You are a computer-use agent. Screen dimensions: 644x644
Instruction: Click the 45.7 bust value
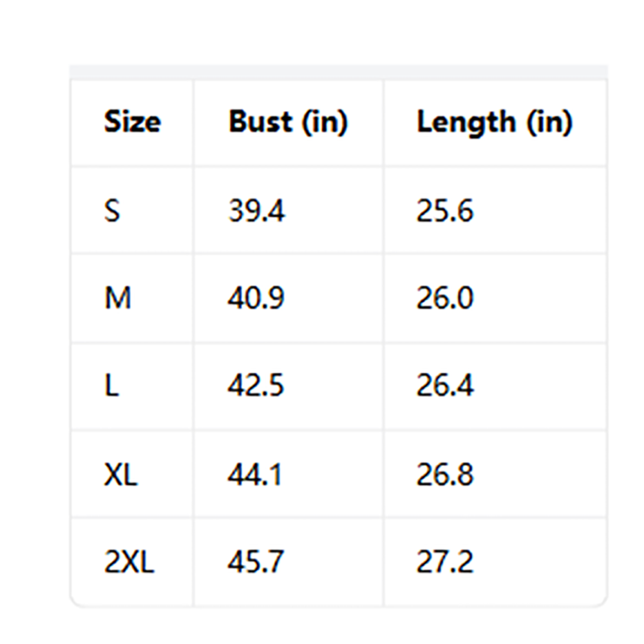tap(256, 562)
